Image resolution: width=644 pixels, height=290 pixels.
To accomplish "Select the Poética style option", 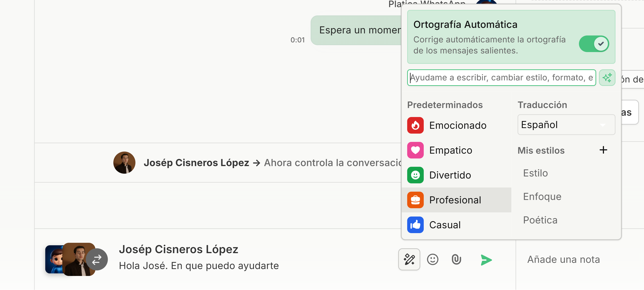I will tap(540, 220).
